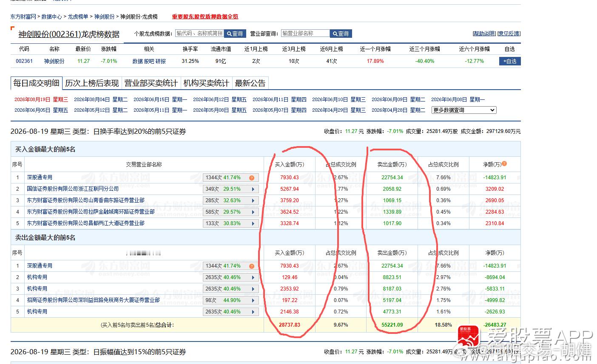
Task: Click help icon beside 净额(万) header
Action: coord(504,164)
